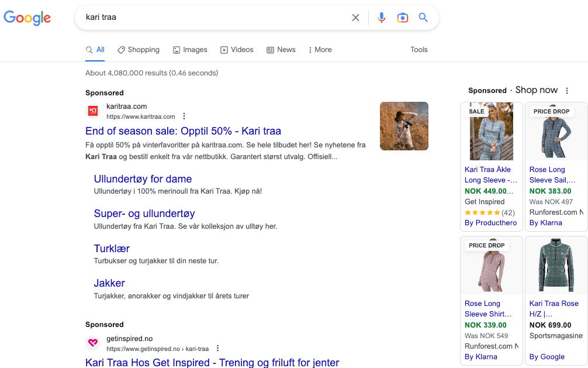Open pink Rose Long Sleeve Shirt image
The image size is (588, 368).
click(x=491, y=266)
